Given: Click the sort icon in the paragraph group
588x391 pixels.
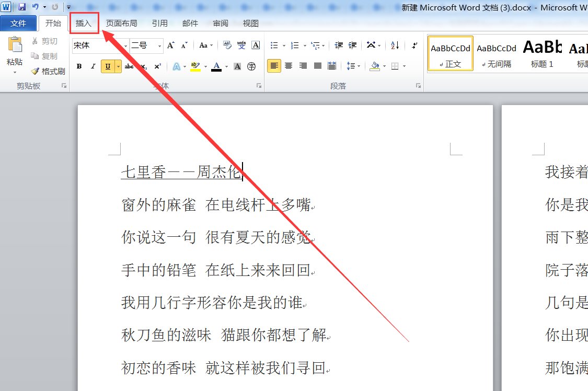Looking at the screenshot, I should [x=395, y=45].
